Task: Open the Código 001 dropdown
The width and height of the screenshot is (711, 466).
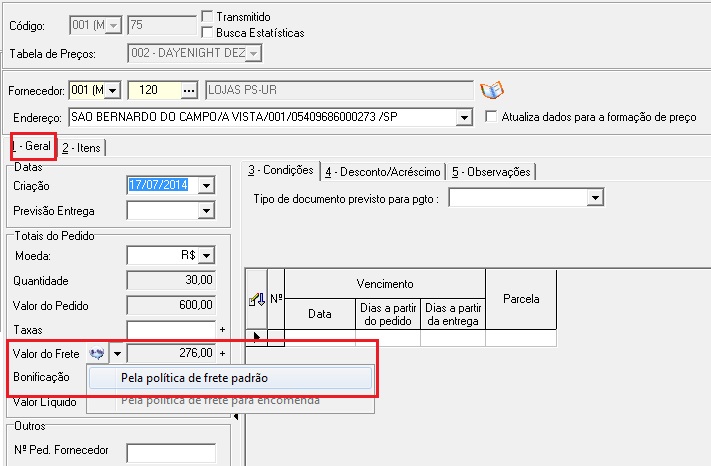Action: coord(114,25)
